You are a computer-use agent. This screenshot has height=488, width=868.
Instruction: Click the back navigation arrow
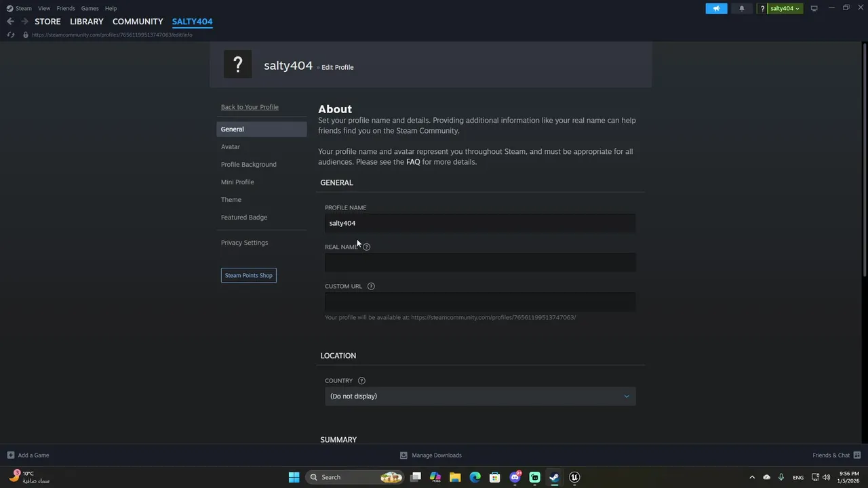[x=10, y=22]
